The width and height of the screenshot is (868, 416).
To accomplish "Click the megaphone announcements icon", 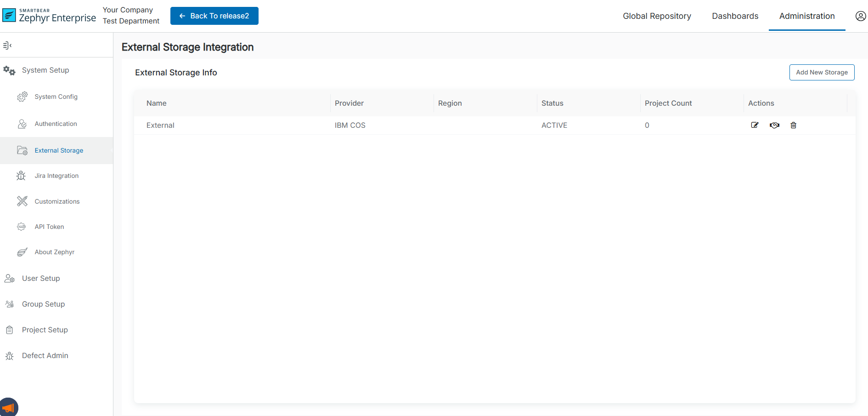I will (8, 408).
